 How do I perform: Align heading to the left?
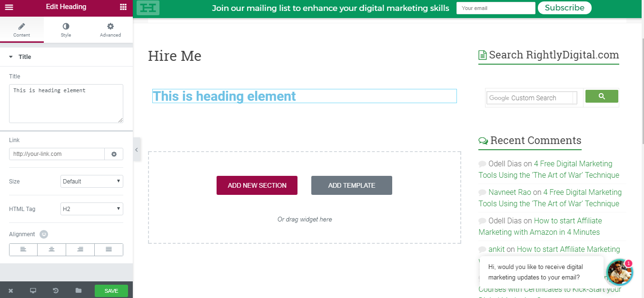coord(23,250)
